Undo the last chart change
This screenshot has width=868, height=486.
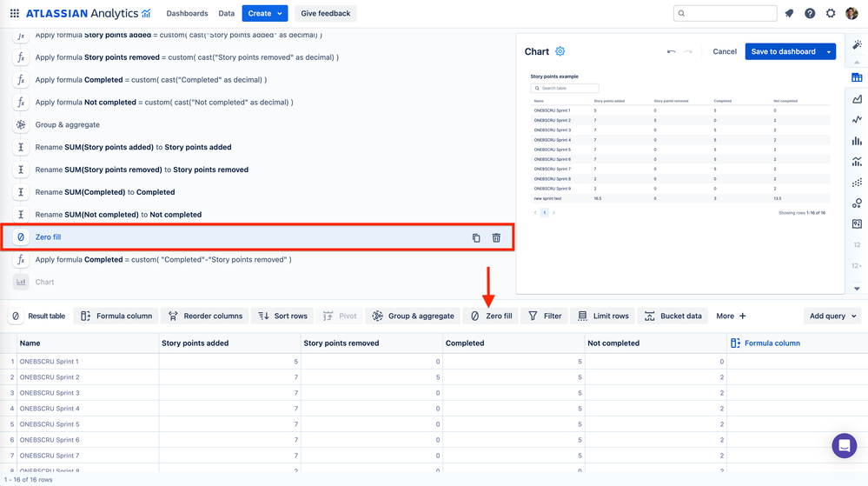[672, 51]
